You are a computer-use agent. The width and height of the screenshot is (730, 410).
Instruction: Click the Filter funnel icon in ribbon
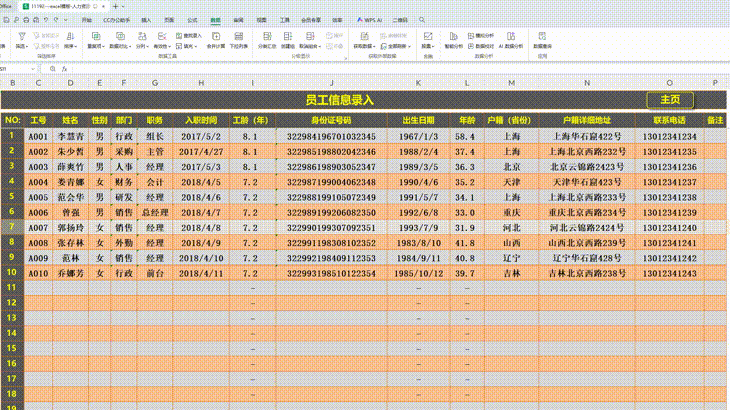21,36
